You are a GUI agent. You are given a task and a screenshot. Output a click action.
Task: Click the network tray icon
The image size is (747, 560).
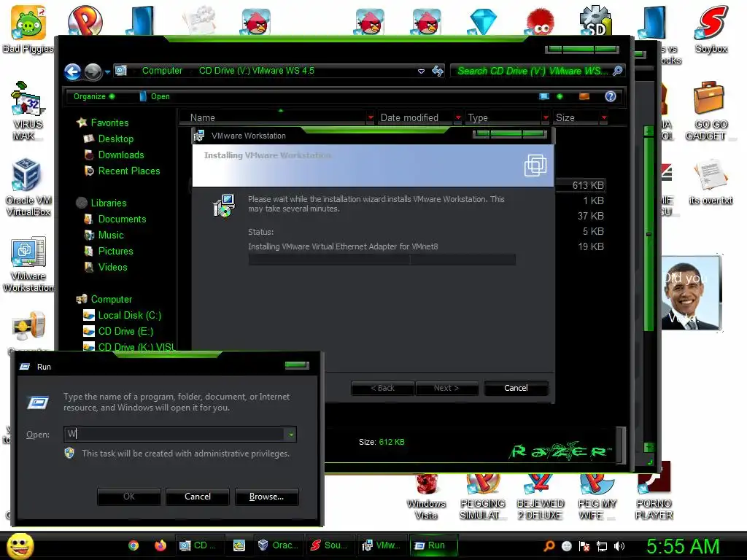(x=602, y=546)
